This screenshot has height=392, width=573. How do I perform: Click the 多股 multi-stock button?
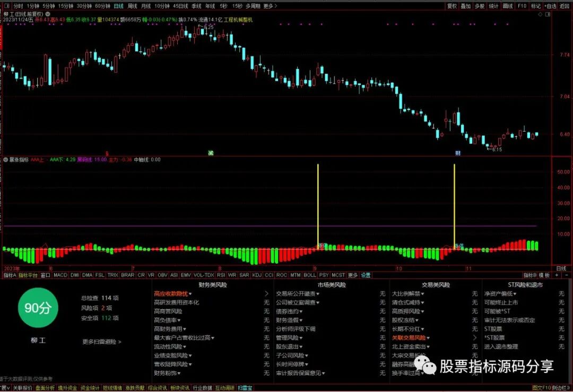480,6
